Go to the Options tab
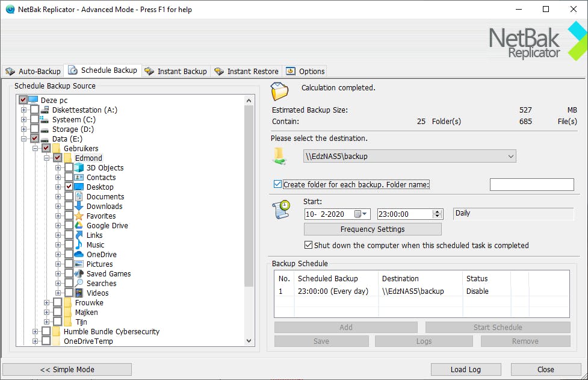 (x=305, y=71)
